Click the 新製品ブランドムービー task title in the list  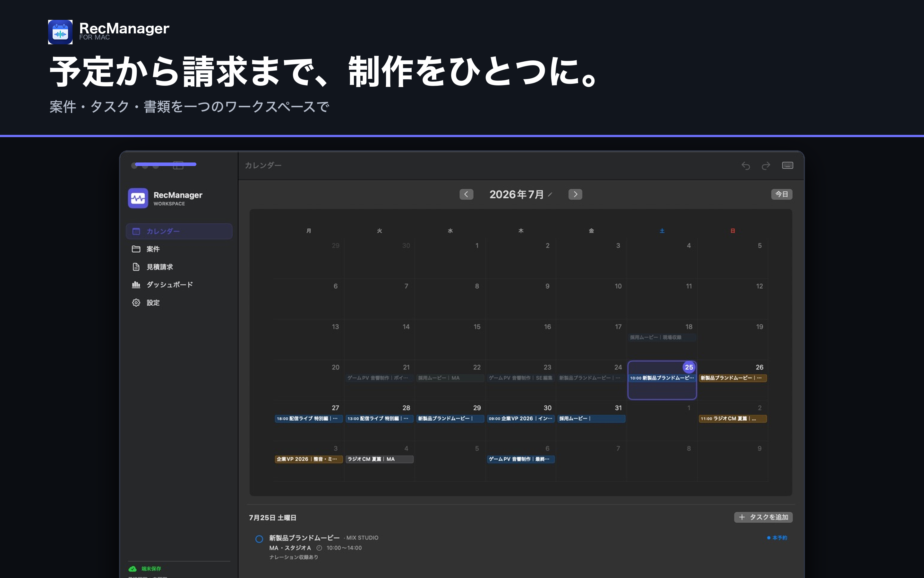tap(304, 538)
